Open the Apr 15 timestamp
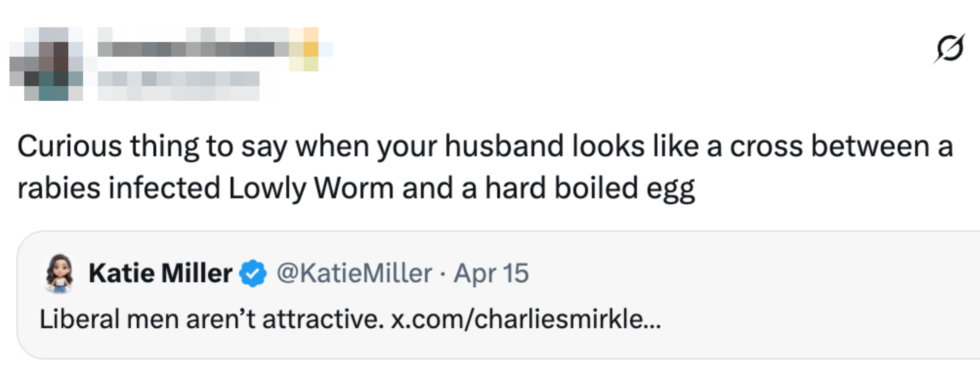 pos(491,273)
